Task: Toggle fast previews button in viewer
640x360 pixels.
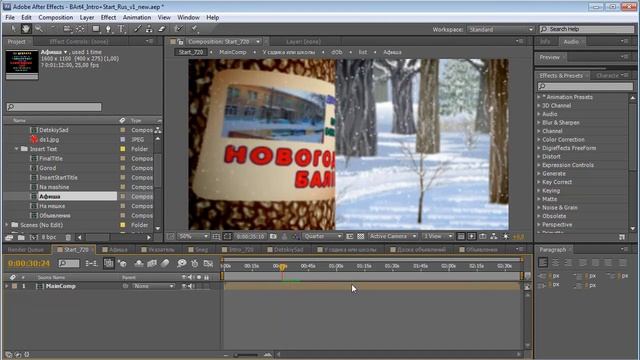Action: point(471,236)
